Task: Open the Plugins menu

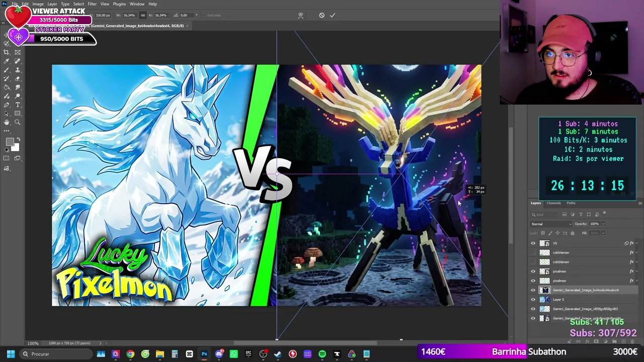Action: [x=119, y=4]
